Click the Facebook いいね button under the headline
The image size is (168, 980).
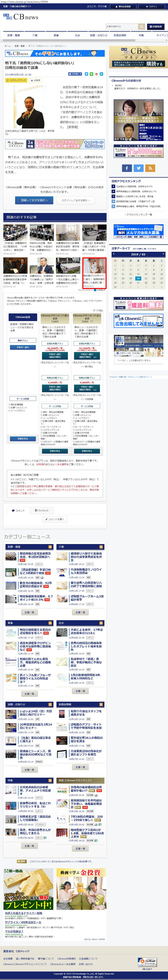[x=75, y=74]
